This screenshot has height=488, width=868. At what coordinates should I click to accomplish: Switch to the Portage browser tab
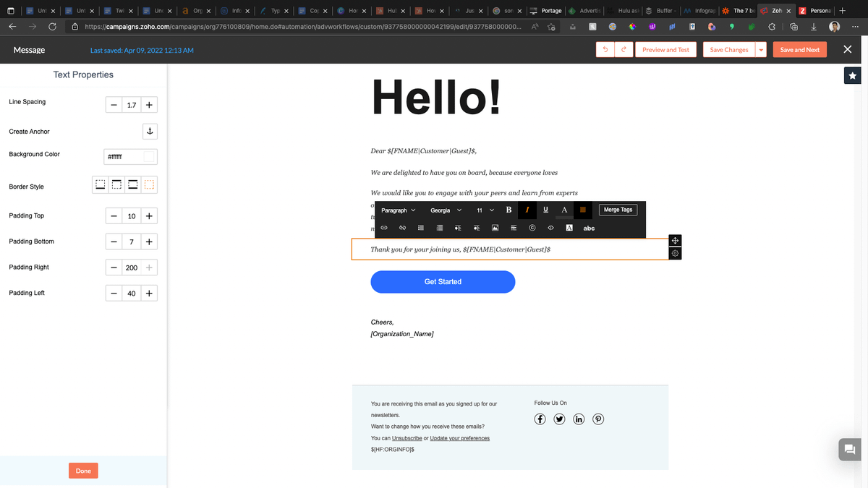[546, 11]
